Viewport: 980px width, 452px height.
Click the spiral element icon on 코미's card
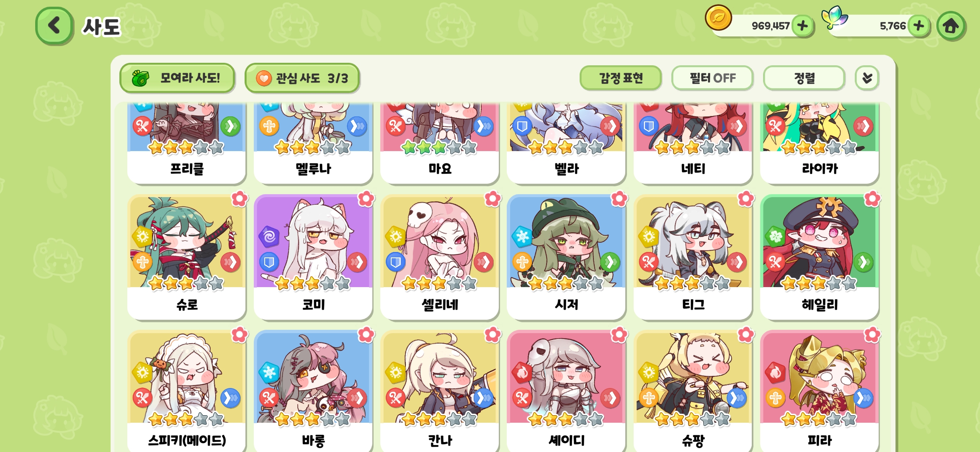269,236
